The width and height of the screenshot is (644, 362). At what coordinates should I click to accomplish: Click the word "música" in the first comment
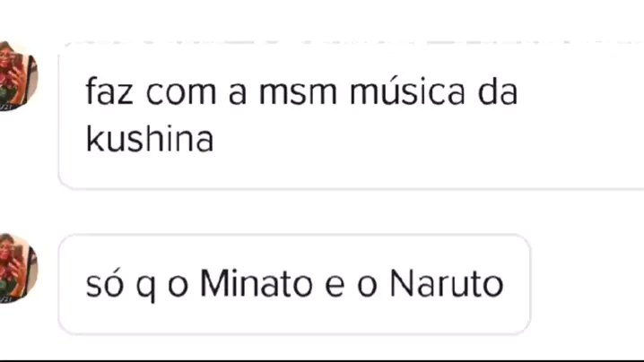pyautogui.click(x=407, y=91)
